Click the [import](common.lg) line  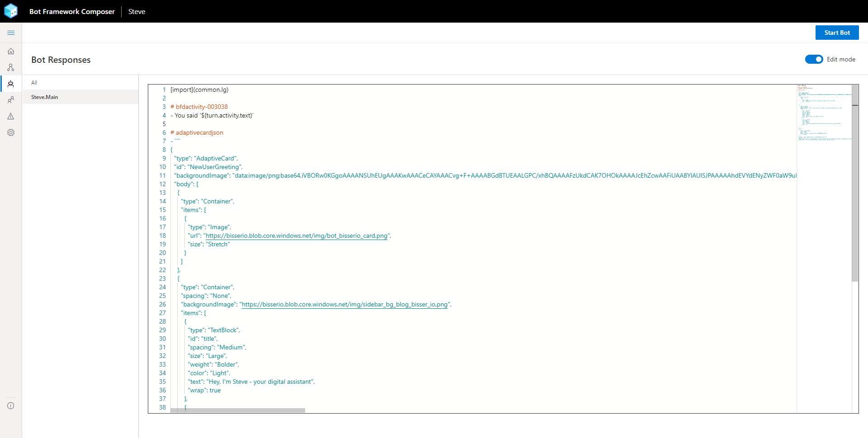pyautogui.click(x=199, y=89)
